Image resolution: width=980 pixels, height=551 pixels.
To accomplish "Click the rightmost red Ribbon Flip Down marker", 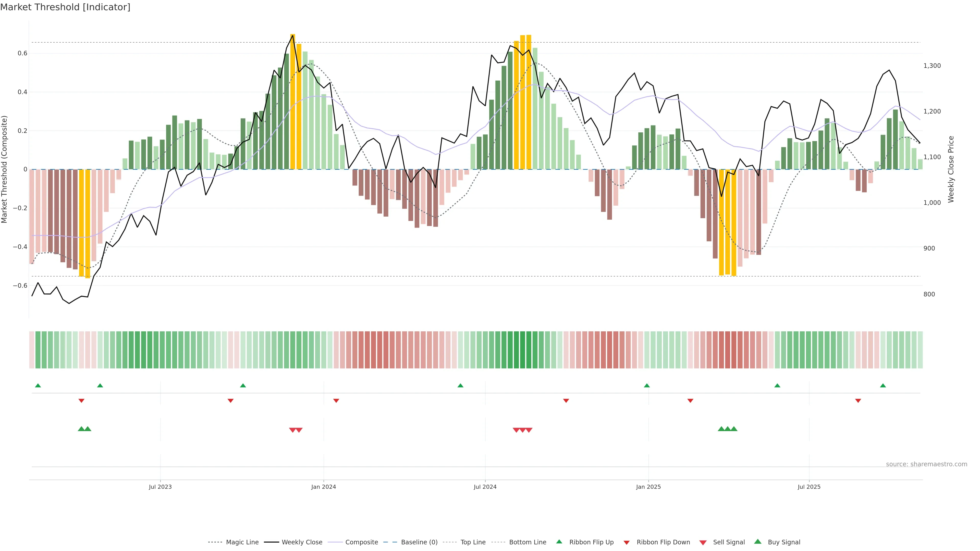I will tap(858, 401).
